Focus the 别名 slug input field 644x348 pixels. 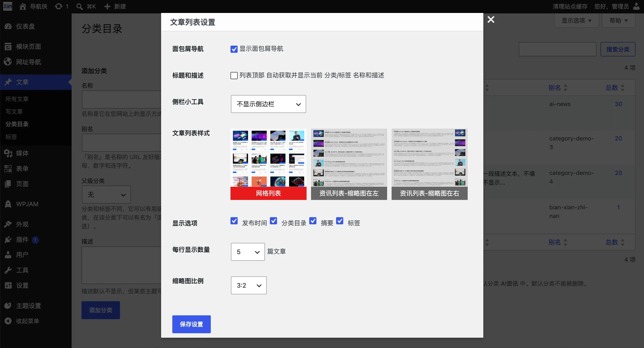(122, 143)
